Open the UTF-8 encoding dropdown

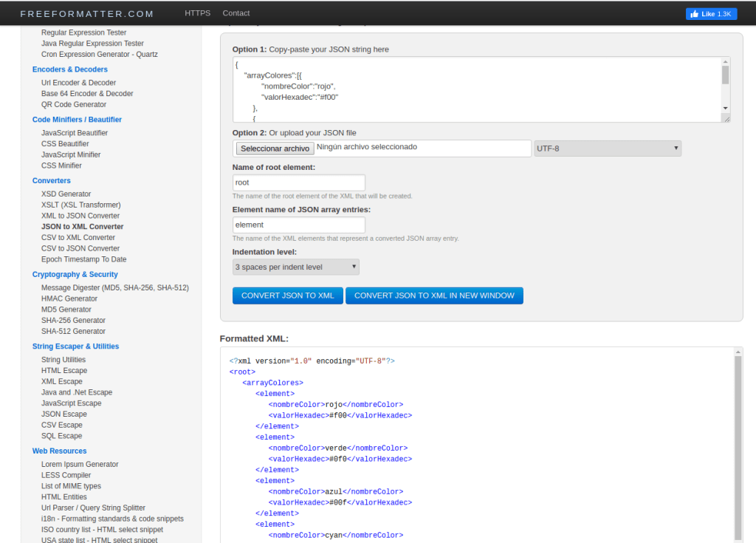pos(607,148)
